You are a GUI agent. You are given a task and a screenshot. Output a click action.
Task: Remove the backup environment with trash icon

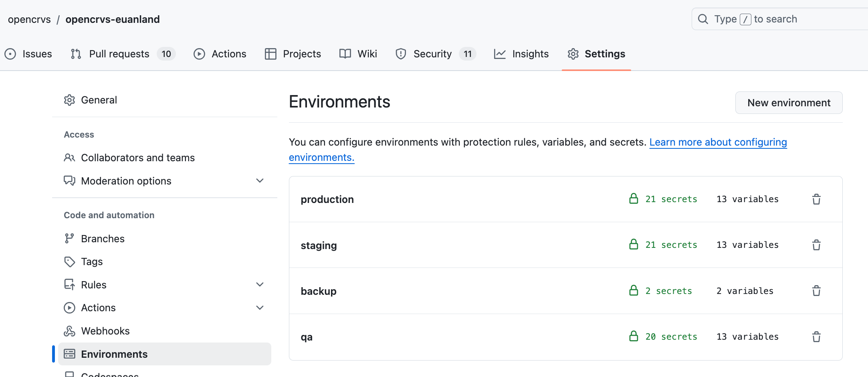point(816,291)
